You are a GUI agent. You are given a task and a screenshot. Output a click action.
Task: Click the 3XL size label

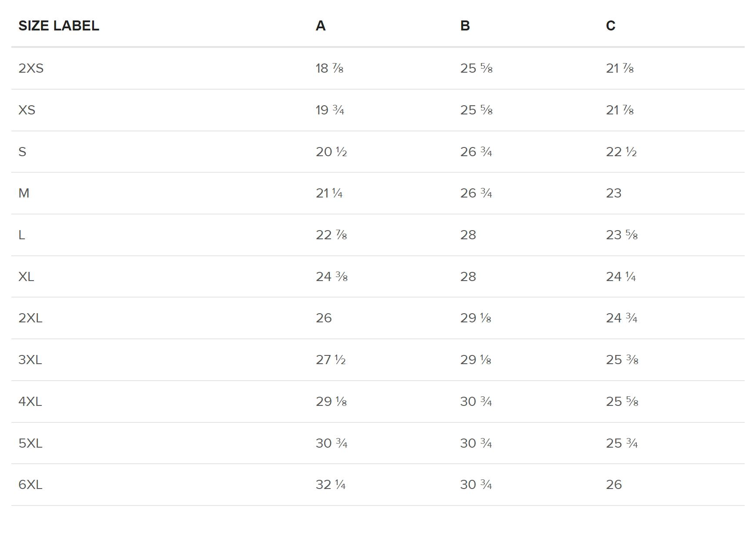tap(30, 360)
